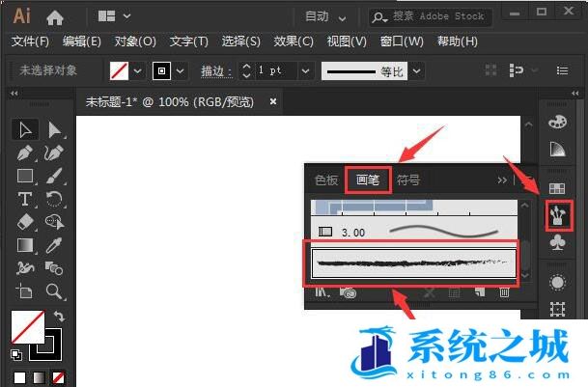Show more tabs in brushes panel

coord(502,180)
